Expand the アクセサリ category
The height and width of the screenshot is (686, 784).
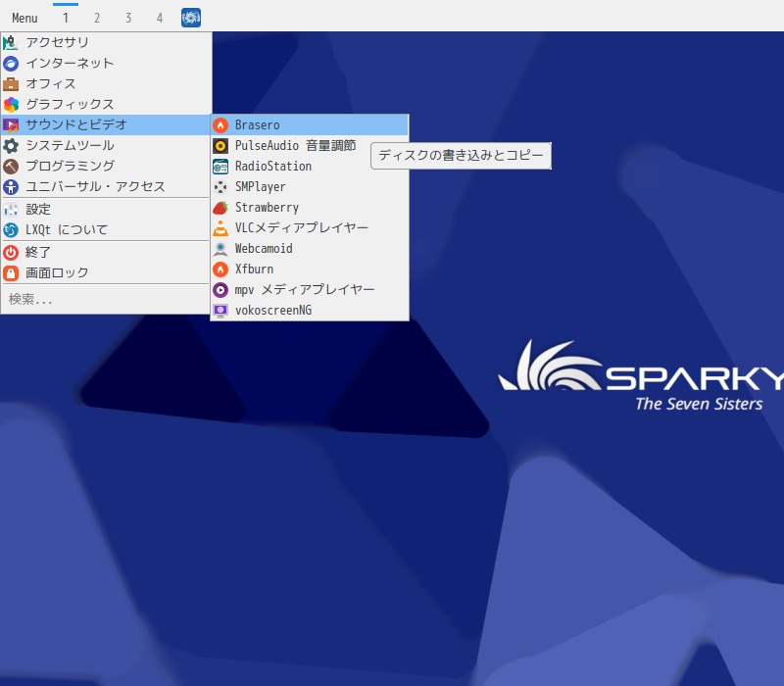click(x=106, y=42)
